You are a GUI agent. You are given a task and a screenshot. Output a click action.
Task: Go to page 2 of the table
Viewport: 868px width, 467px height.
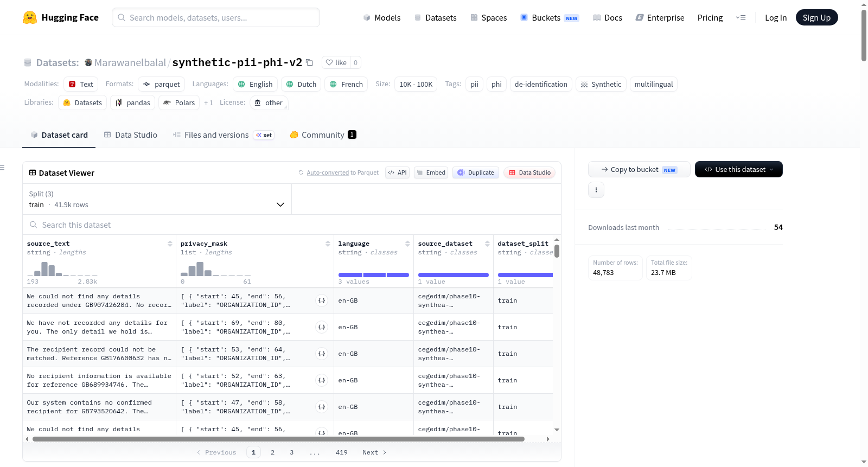tap(272, 452)
